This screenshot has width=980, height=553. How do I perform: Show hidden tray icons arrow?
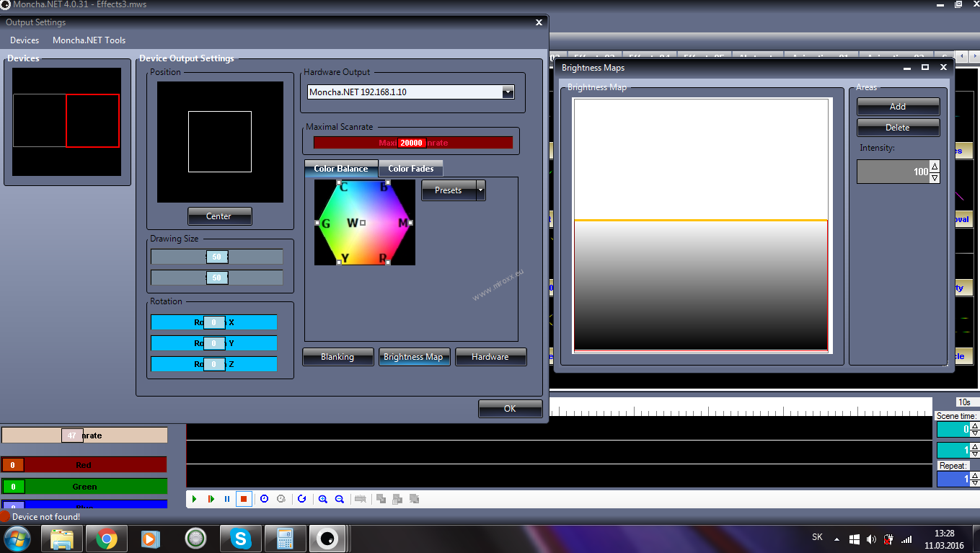tap(836, 539)
